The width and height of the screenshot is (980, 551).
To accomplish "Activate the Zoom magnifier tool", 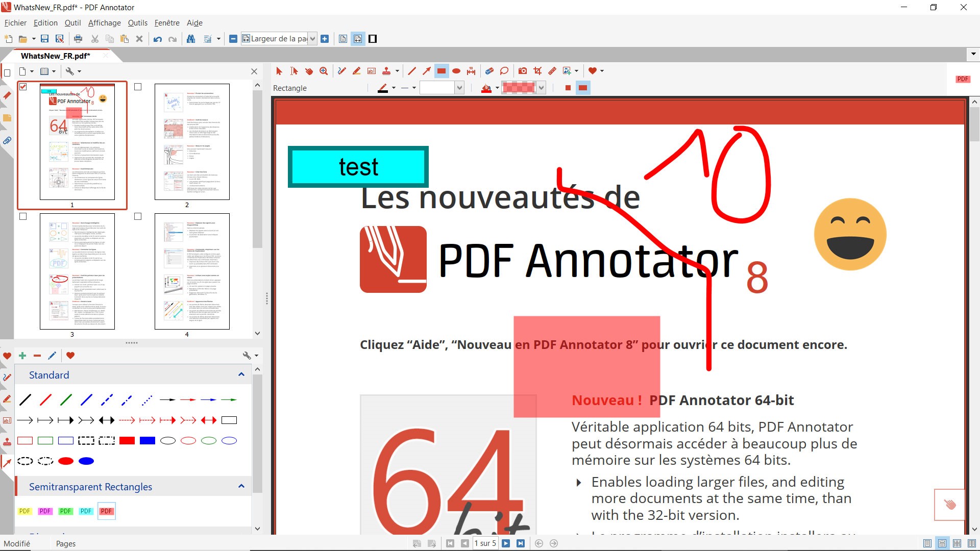I will (324, 71).
